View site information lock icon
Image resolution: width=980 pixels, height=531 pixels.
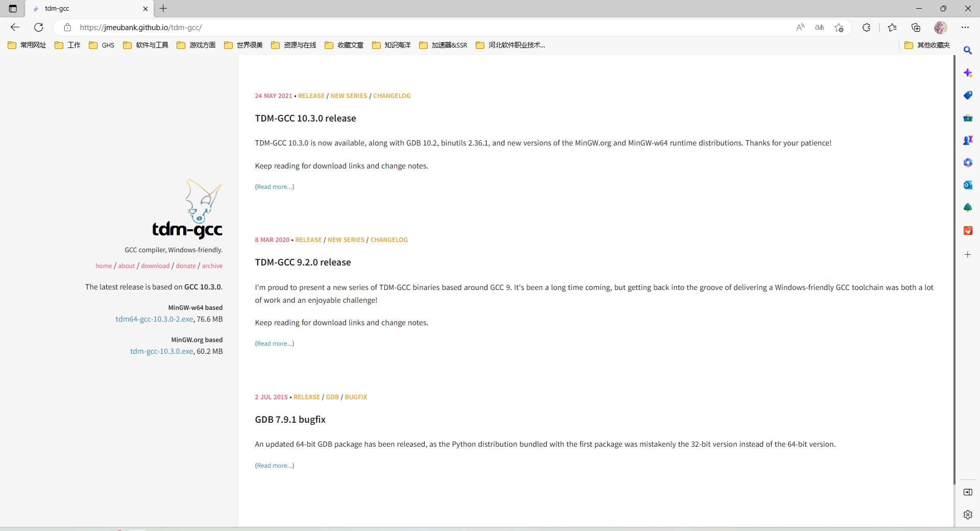[67, 28]
